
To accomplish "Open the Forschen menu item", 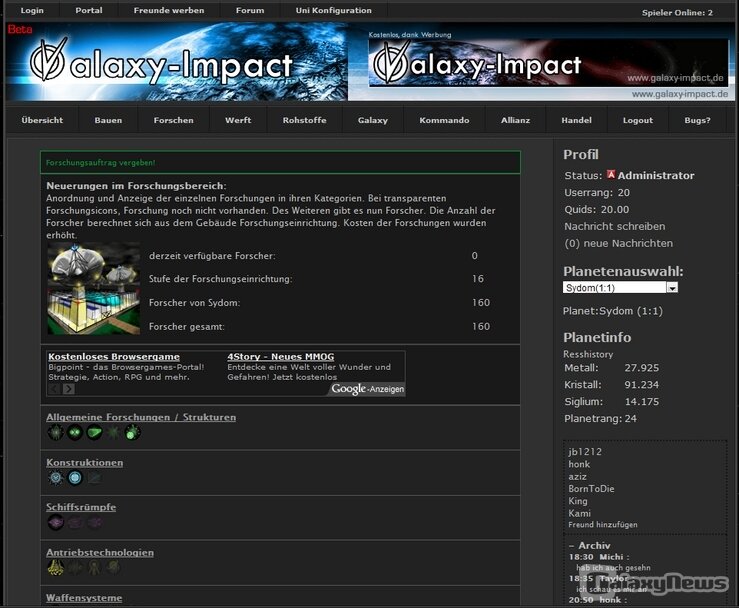I will [x=173, y=120].
